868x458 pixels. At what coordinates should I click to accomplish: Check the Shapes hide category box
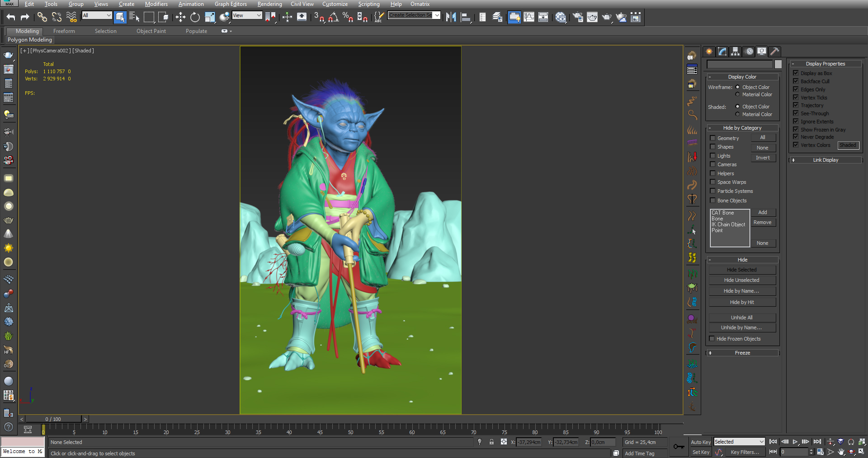[x=712, y=147]
